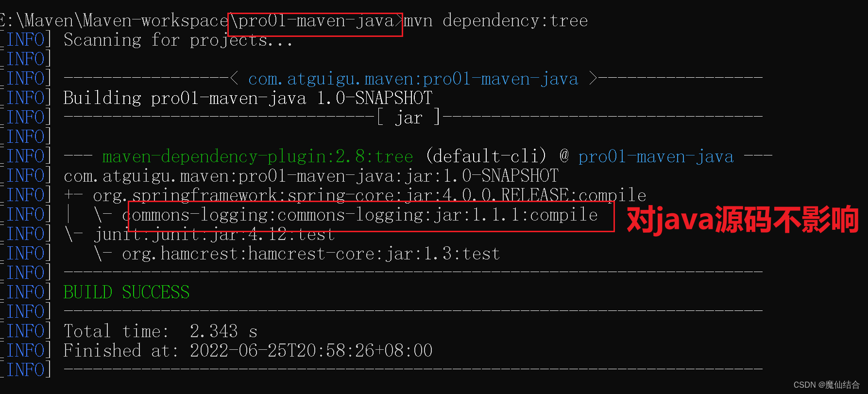Click the 'Total time: 2.343 s' line
The height and width of the screenshot is (394, 868).
(x=160, y=332)
